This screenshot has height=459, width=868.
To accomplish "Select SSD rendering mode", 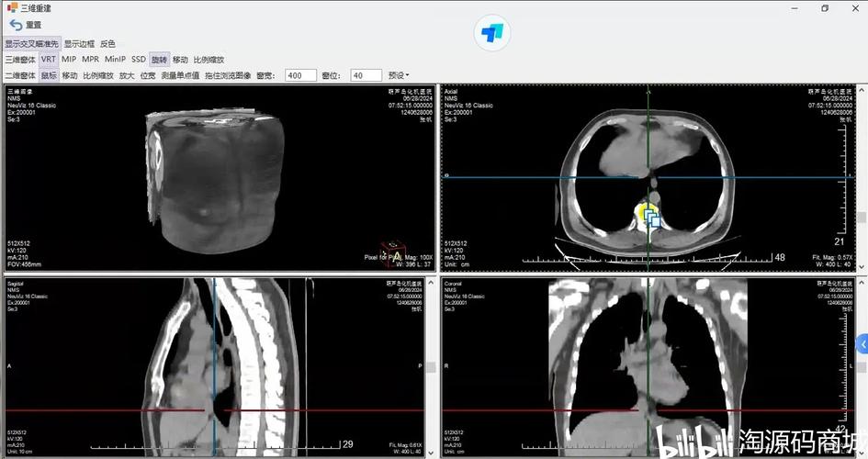I will pyautogui.click(x=139, y=59).
